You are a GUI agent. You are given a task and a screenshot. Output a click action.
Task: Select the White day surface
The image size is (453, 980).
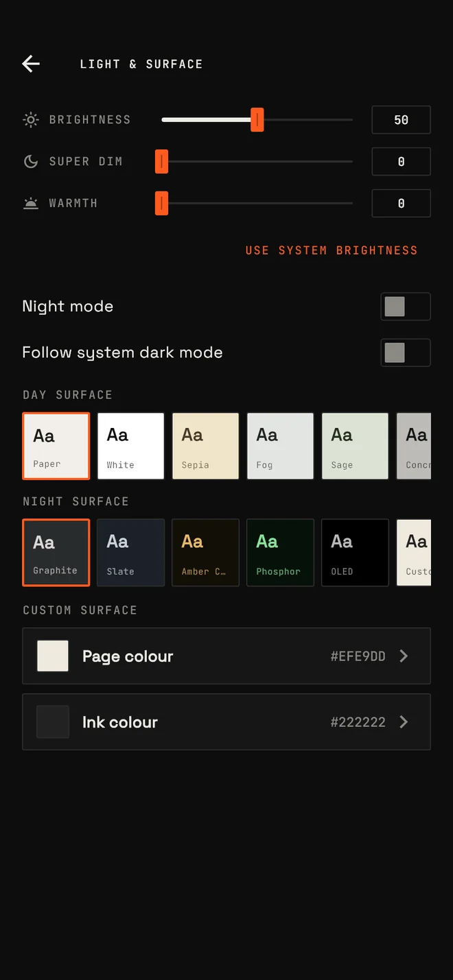click(x=130, y=446)
